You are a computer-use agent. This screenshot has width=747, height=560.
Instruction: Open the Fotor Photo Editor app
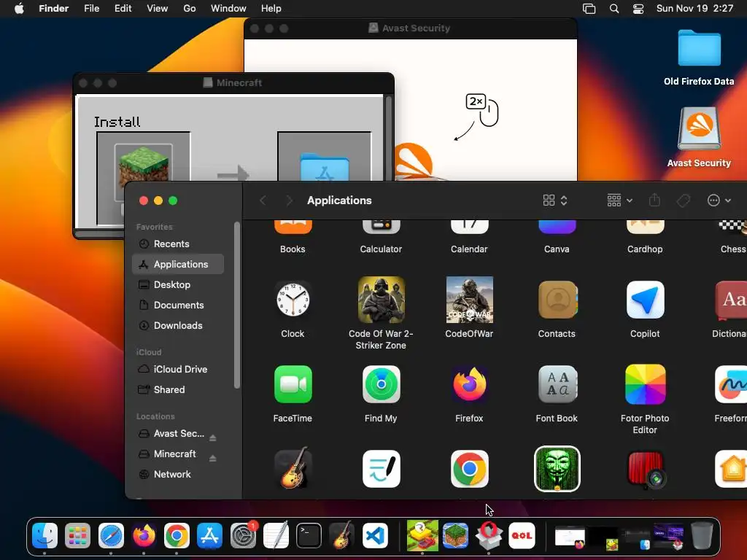[645, 384]
